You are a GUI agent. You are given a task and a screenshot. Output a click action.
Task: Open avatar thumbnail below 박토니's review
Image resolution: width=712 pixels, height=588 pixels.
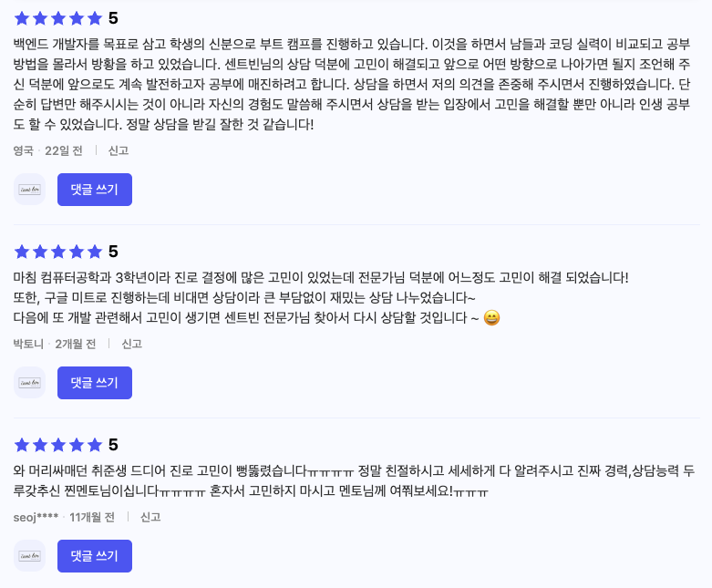point(29,383)
